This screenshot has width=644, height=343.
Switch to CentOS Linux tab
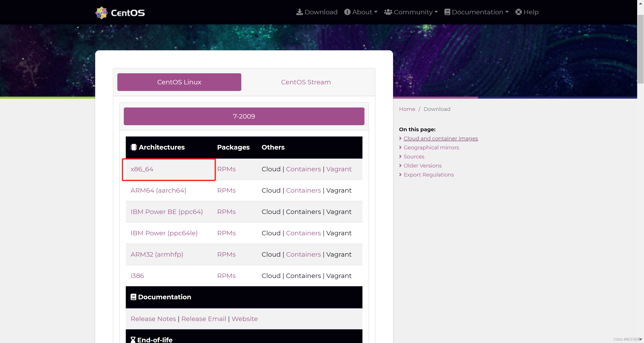(179, 82)
